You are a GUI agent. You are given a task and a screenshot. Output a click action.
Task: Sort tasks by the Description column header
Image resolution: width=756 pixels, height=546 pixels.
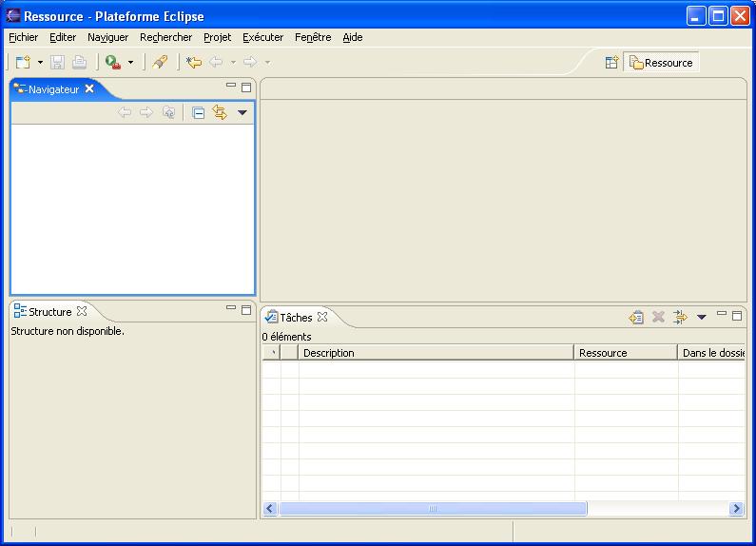(x=436, y=353)
